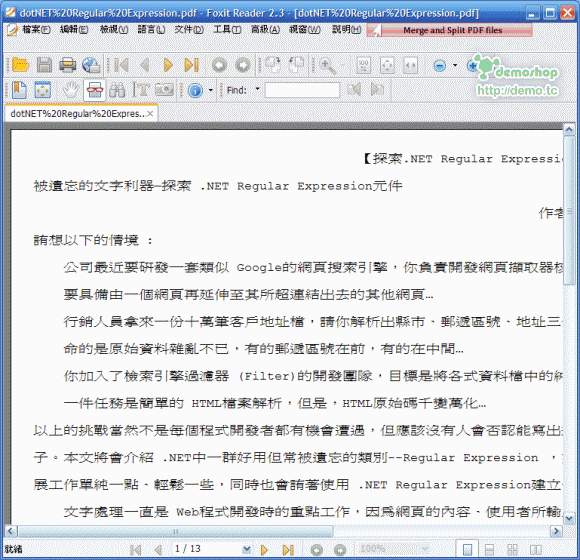This screenshot has width=580, height=560.
Task: Open the Find options dropdown
Action: click(x=257, y=90)
